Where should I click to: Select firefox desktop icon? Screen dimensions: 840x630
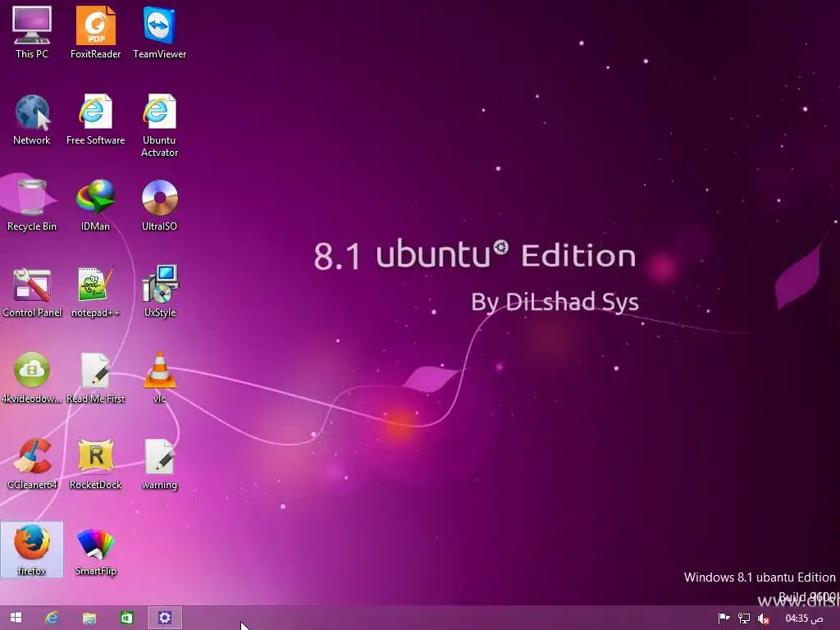32,550
